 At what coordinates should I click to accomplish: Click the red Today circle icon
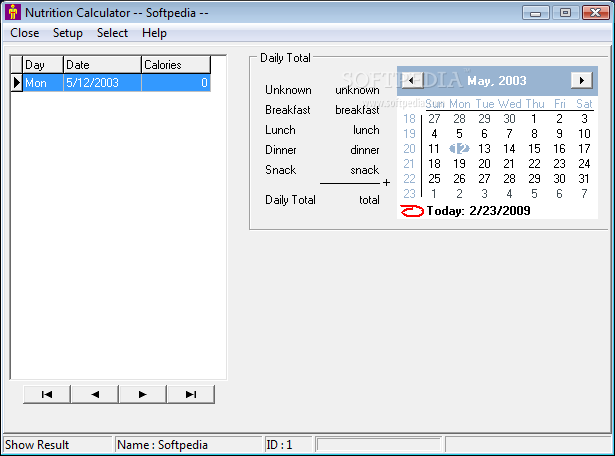(412, 211)
